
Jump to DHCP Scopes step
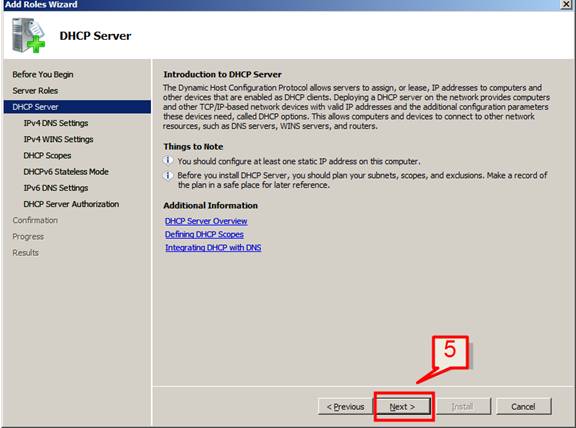[x=47, y=155]
